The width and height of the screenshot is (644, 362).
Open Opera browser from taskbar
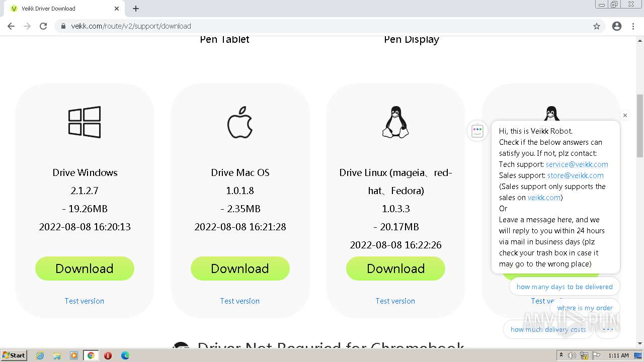click(x=108, y=355)
